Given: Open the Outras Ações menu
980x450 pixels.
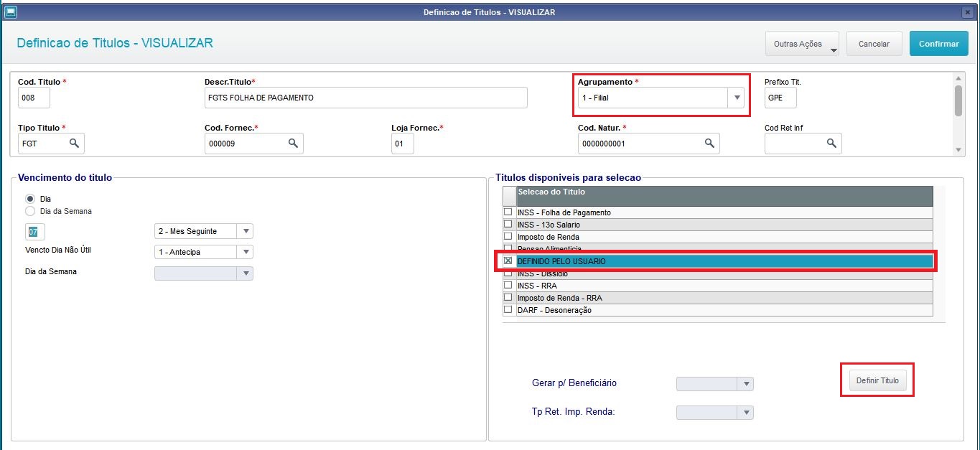Looking at the screenshot, I should point(803,44).
